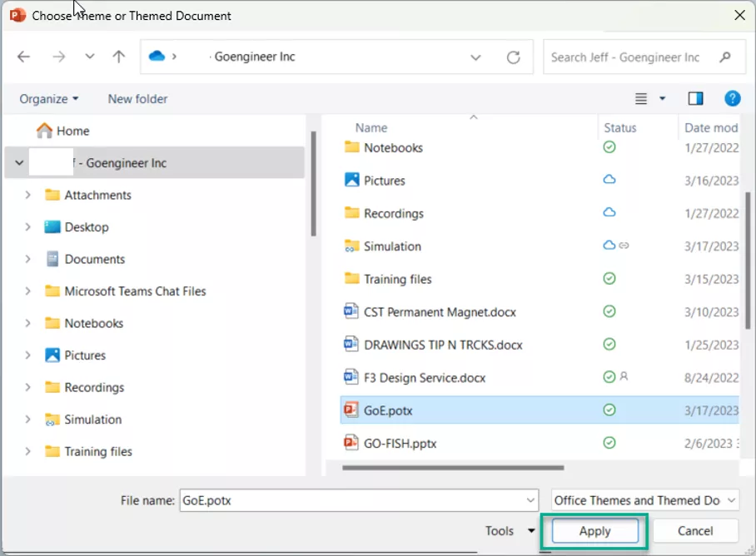Sort by the Date modified column
Image resolution: width=756 pixels, height=556 pixels.
pyautogui.click(x=711, y=127)
